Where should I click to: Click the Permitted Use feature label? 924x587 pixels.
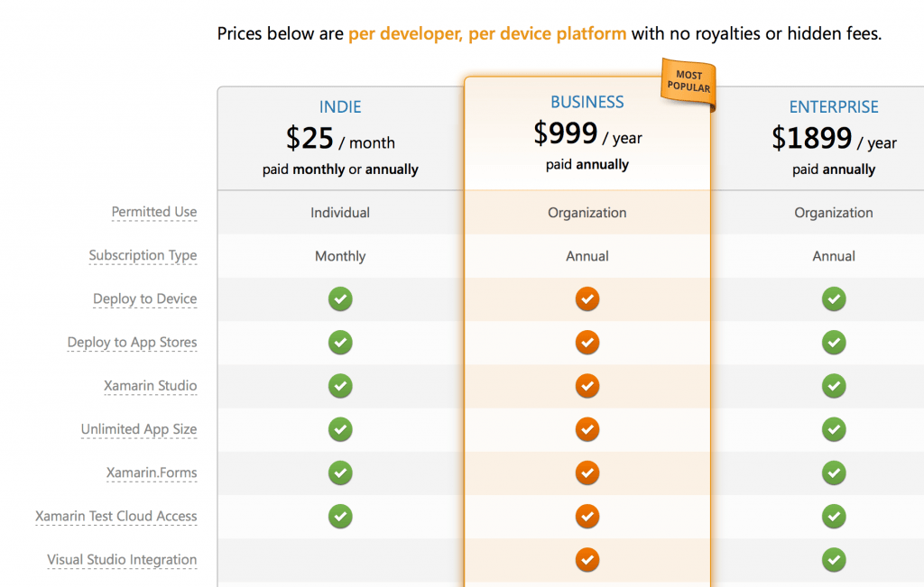[x=154, y=212]
